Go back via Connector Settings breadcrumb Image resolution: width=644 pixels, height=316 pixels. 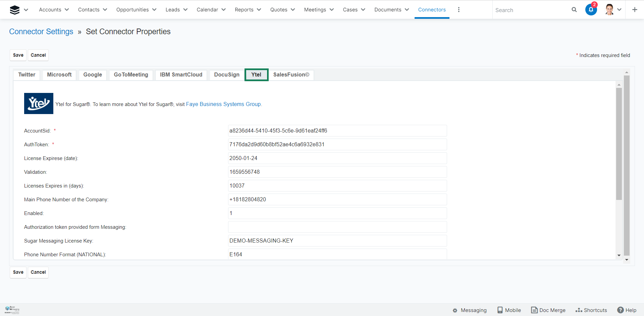coord(41,32)
